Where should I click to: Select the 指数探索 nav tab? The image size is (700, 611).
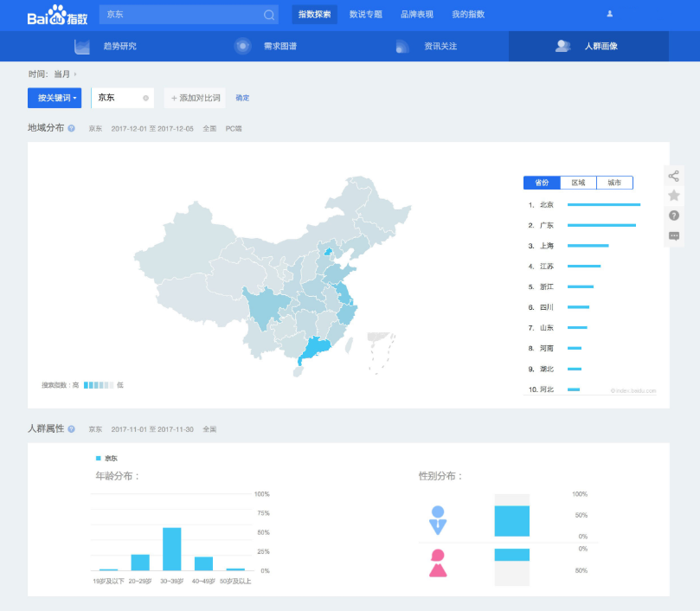tap(315, 15)
